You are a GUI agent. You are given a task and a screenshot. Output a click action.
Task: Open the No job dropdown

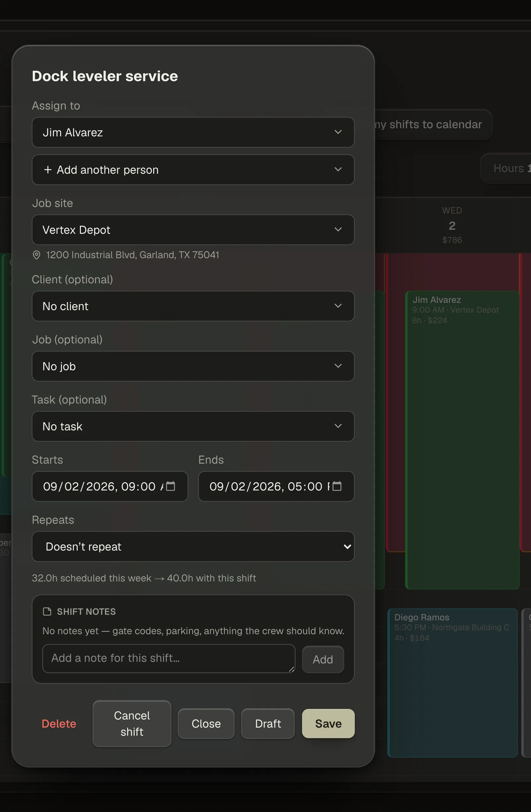[x=193, y=366]
